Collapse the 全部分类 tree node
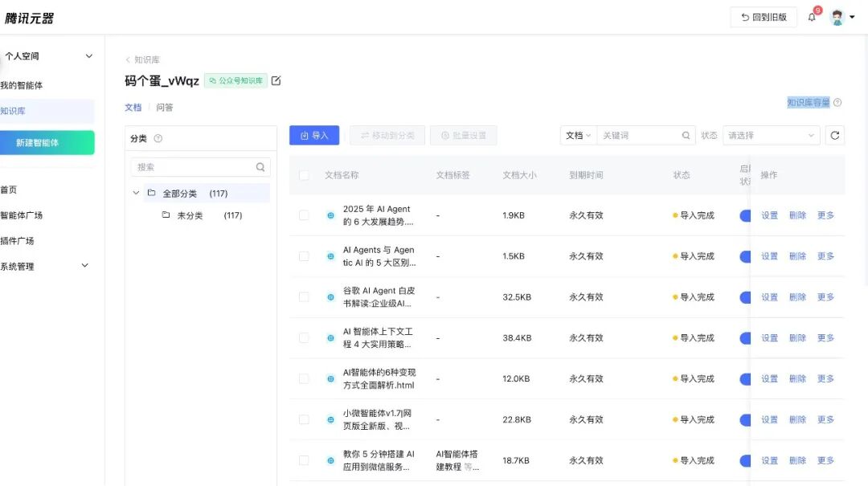The width and height of the screenshot is (868, 486). [136, 193]
